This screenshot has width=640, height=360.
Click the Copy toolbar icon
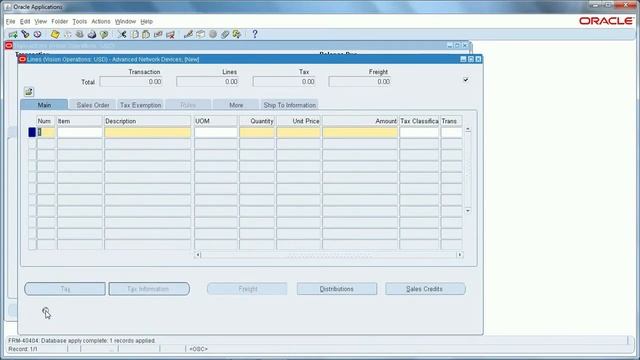pos(134,35)
